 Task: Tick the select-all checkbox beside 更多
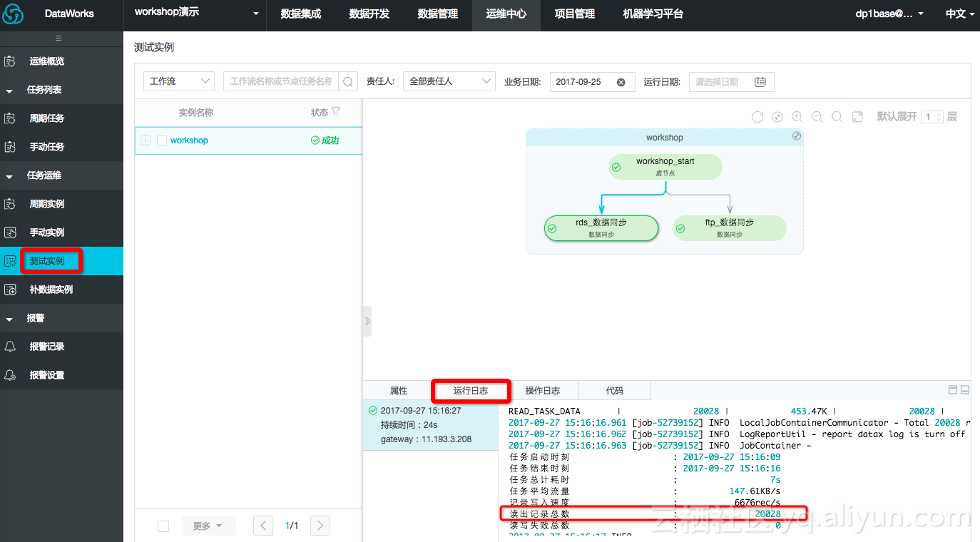(163, 526)
